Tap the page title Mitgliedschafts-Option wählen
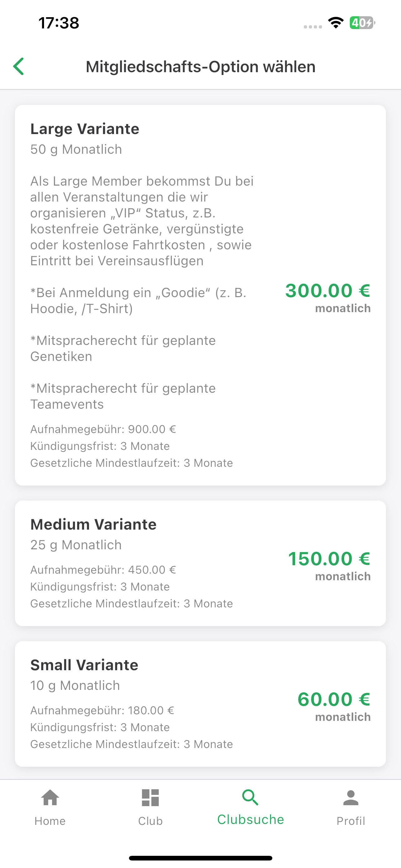This screenshot has height=868, width=401. click(201, 66)
